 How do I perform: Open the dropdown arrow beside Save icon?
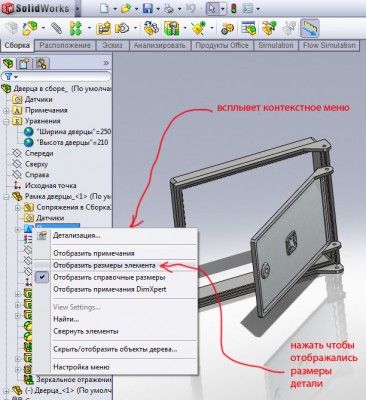pos(158,9)
